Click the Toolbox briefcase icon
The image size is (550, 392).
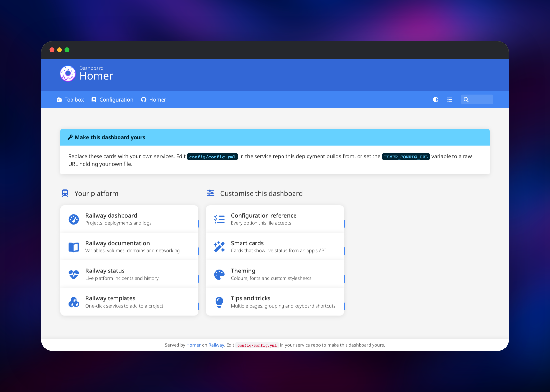click(x=59, y=100)
